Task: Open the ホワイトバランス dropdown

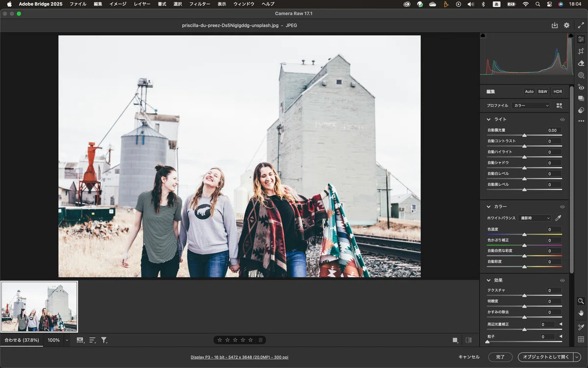Action: click(535, 218)
